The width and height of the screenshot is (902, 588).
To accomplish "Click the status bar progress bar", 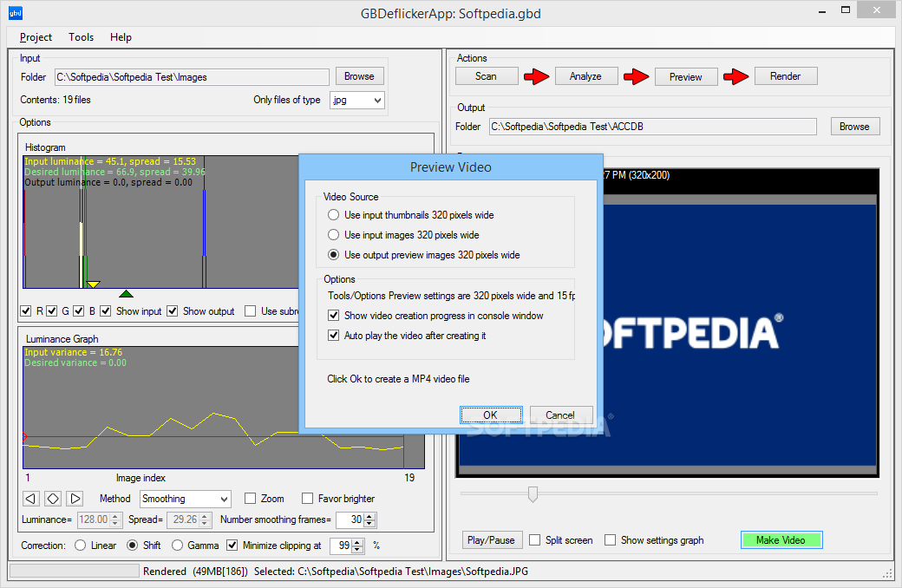I will click(75, 571).
